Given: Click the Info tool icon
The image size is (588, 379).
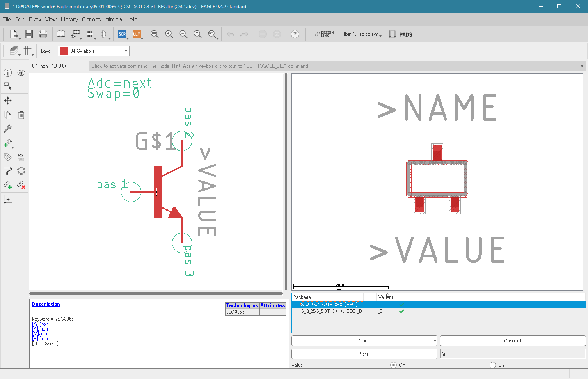Looking at the screenshot, I should (x=8, y=73).
